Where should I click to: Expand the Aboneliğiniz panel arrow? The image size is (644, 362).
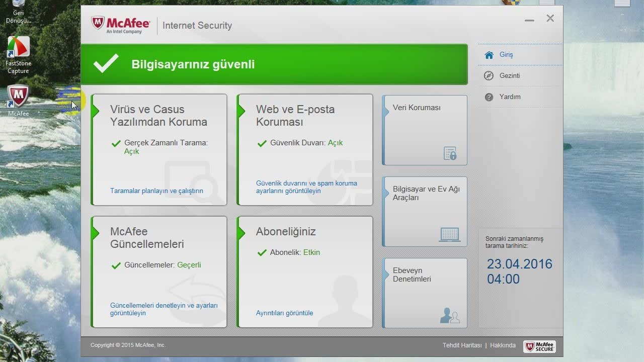pyautogui.click(x=241, y=233)
